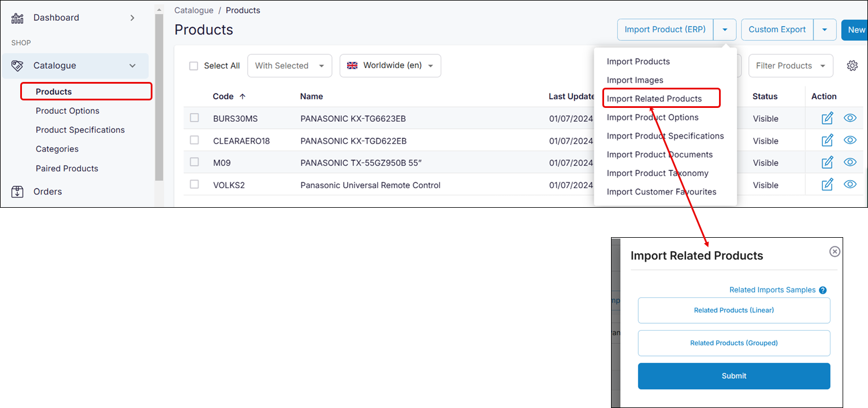Open the With Selected dropdown

coord(289,65)
